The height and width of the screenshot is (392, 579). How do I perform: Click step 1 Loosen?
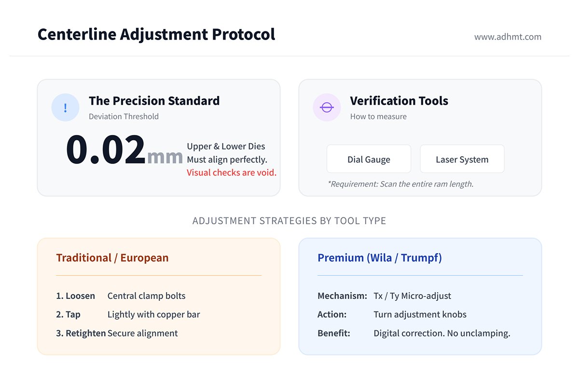(x=76, y=296)
